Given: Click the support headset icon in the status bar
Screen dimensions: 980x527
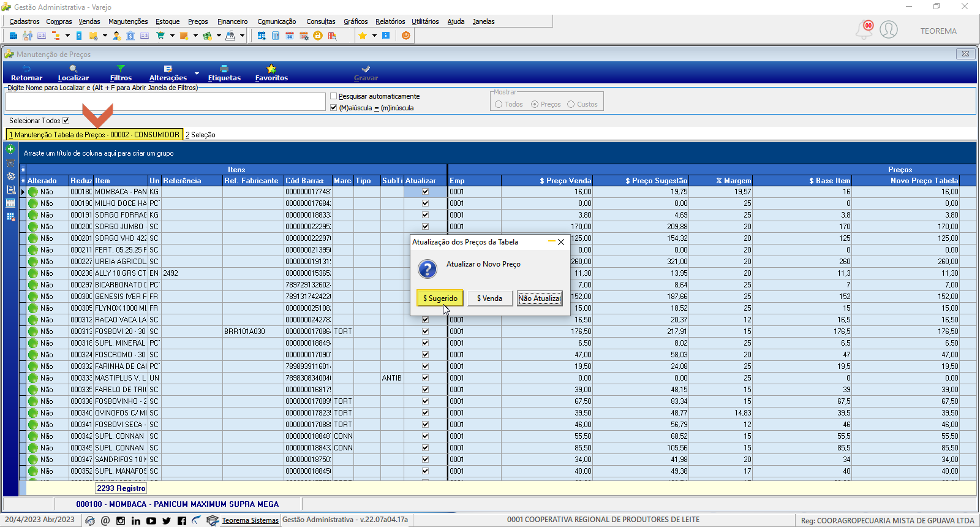Looking at the screenshot, I should [90, 521].
